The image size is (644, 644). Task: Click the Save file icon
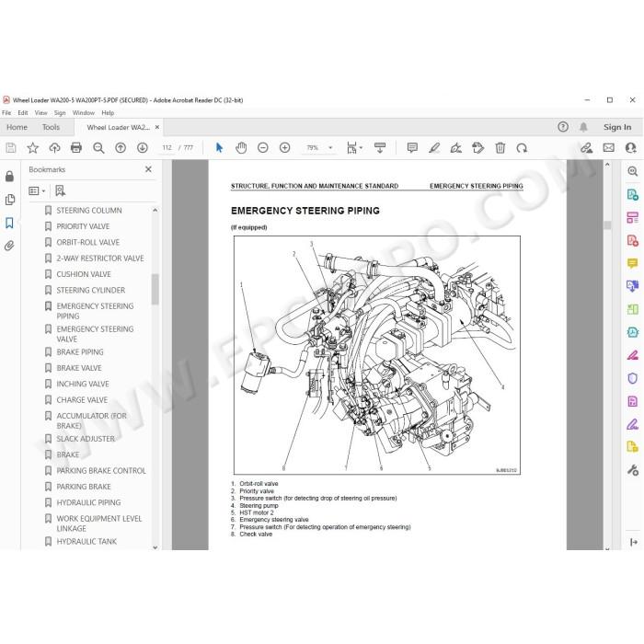(x=11, y=148)
